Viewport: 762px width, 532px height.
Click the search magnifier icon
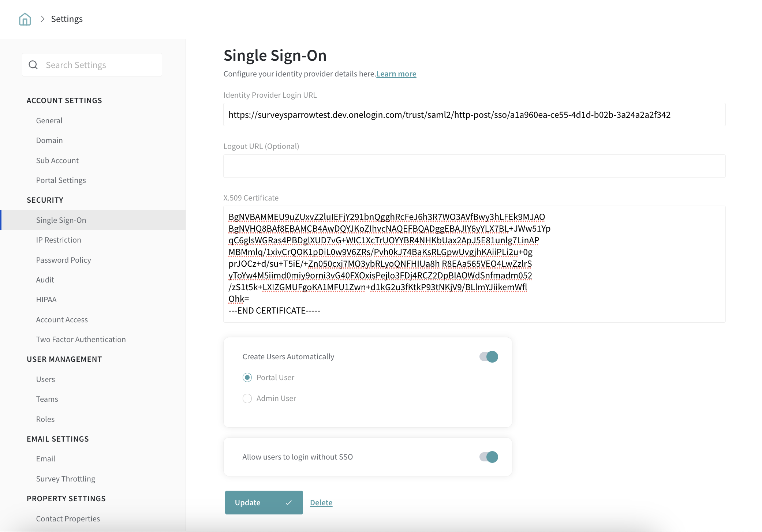coord(33,65)
